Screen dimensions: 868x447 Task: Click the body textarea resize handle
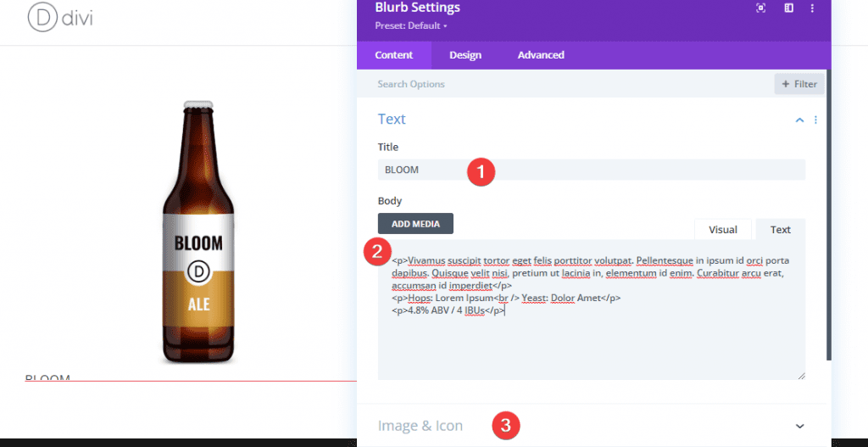click(x=802, y=376)
